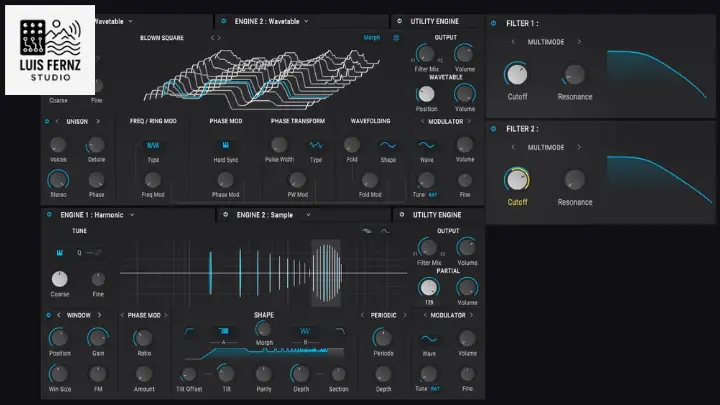Open Wave shape icon in Wavetable engine modulator
This screenshot has height=405, width=720.
(427, 145)
